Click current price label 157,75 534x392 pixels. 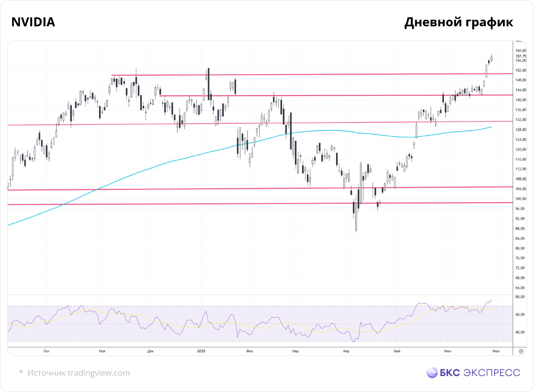click(521, 56)
